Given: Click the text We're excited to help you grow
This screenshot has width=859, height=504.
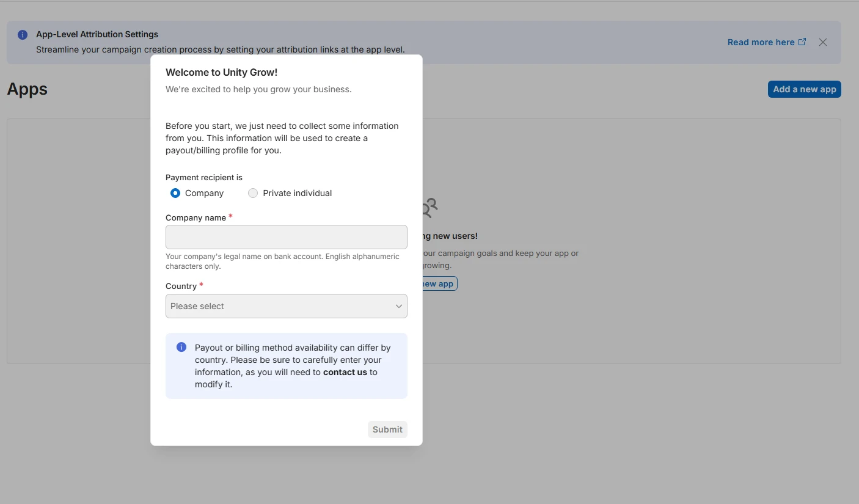Looking at the screenshot, I should click(258, 89).
